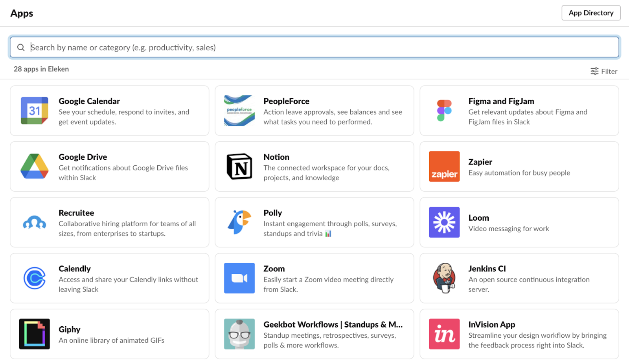The height and width of the screenshot is (364, 629).
Task: Select the Zapier app title
Action: (480, 162)
